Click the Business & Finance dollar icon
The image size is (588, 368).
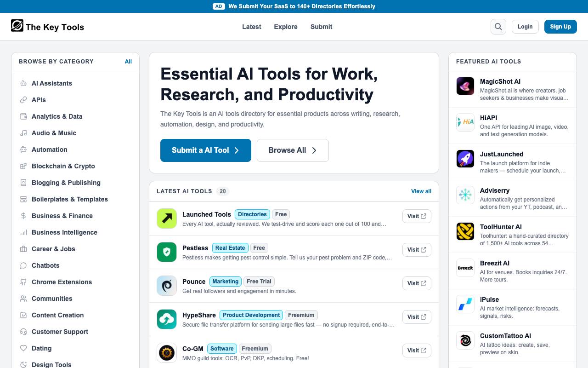click(23, 216)
